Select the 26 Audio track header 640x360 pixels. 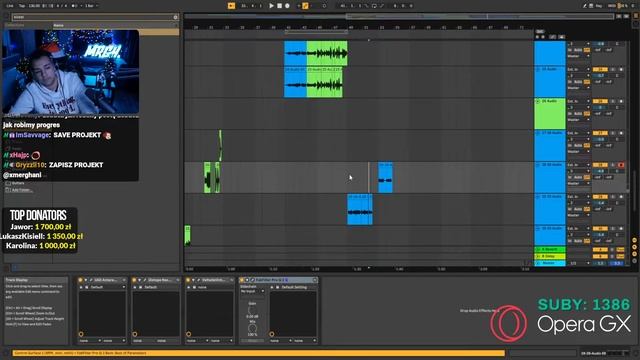click(550, 113)
